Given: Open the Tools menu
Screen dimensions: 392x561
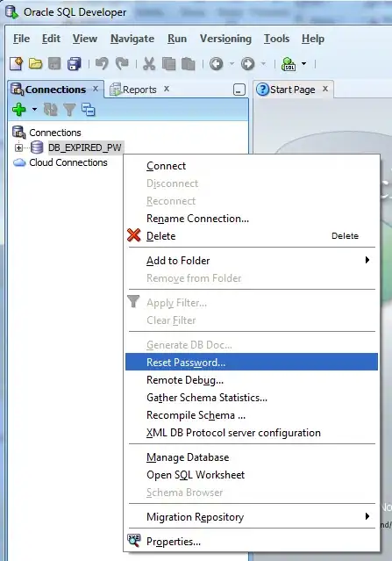Looking at the screenshot, I should pos(276,39).
